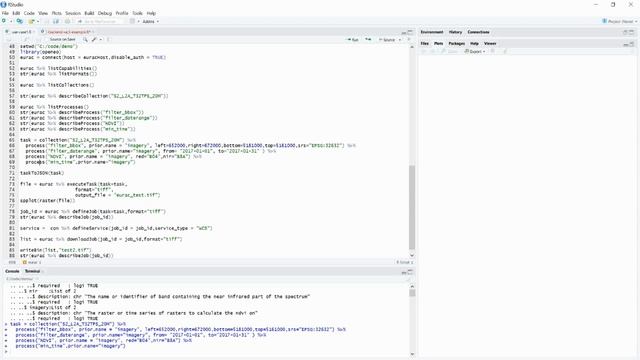Minimize the Plots pane

click(x=626, y=43)
